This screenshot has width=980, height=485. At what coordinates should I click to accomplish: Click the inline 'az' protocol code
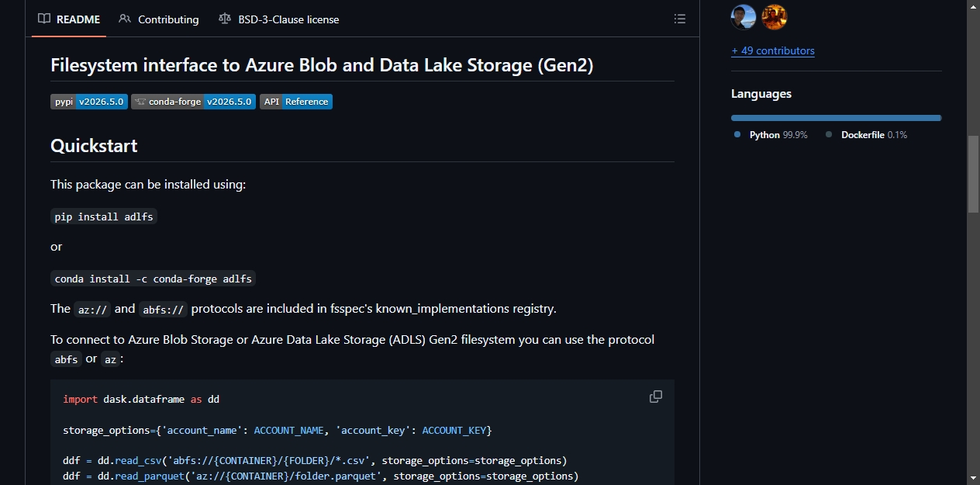(x=110, y=360)
